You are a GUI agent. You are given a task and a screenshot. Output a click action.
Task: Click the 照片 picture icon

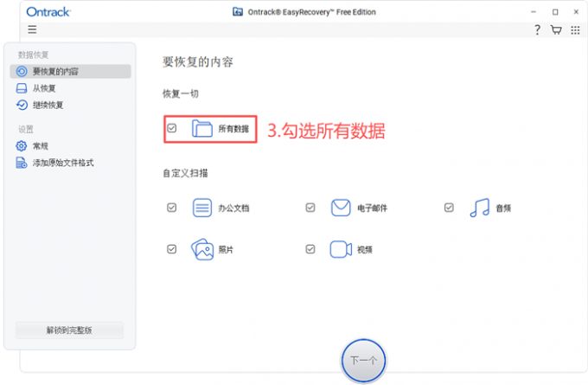[x=202, y=249]
